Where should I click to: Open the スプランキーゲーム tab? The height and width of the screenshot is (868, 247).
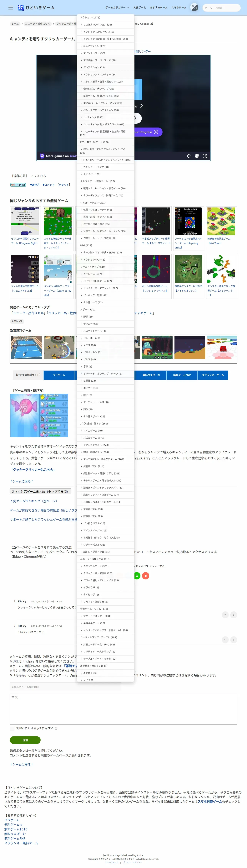coord(213,375)
